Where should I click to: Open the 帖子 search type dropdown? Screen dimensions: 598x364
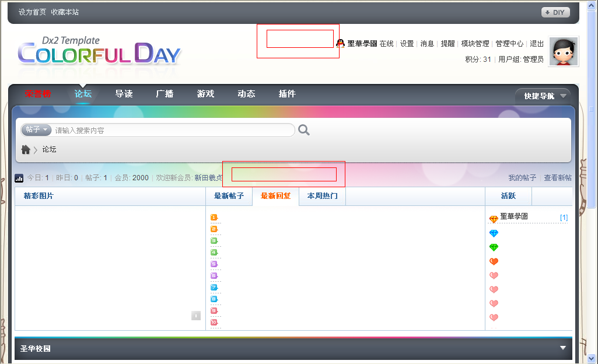pyautogui.click(x=36, y=129)
